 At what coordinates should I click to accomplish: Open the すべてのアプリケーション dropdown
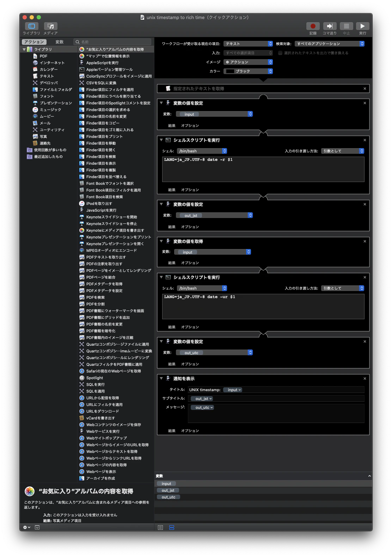pyautogui.click(x=330, y=44)
